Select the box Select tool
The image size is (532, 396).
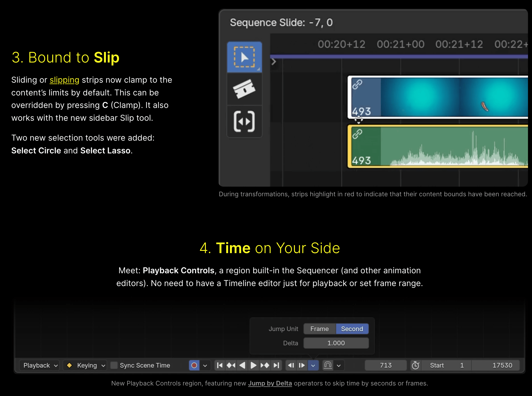[244, 57]
